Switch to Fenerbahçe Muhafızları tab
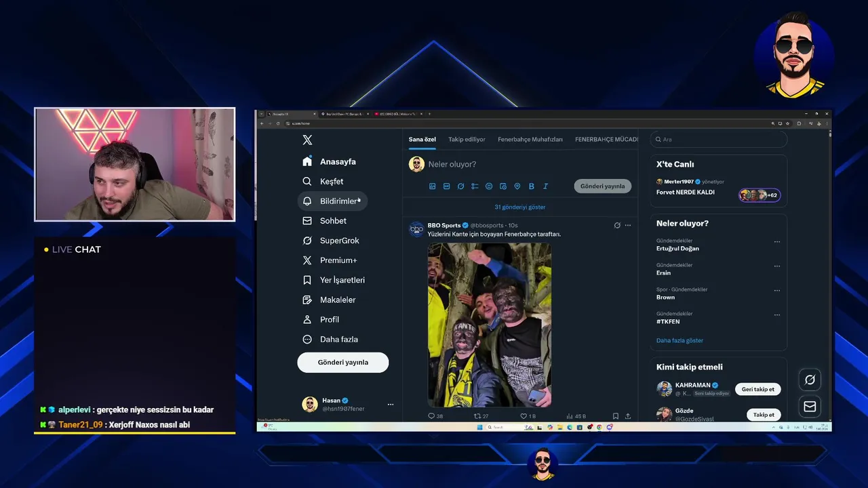Viewport: 868px width, 488px height. [x=530, y=139]
